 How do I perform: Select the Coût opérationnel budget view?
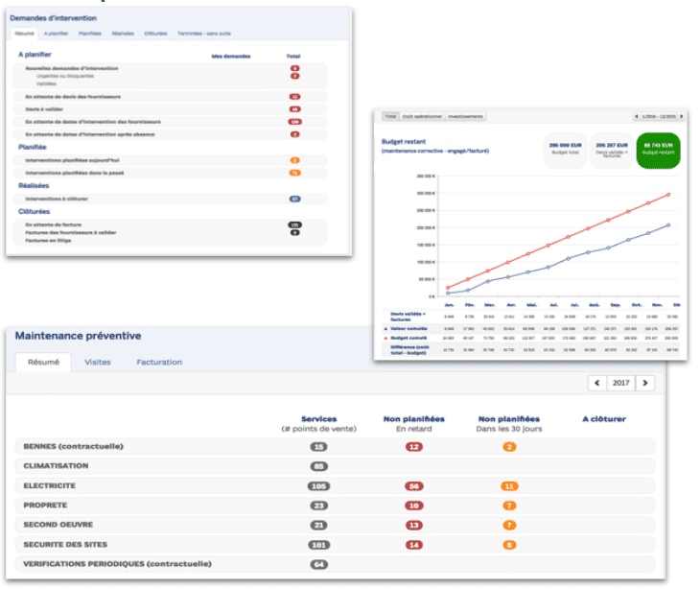pos(423,117)
